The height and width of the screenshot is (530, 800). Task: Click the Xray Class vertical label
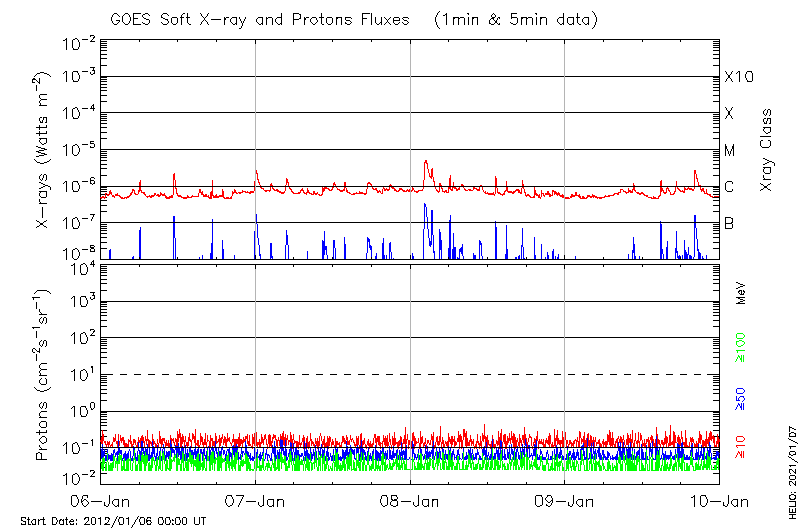pos(766,150)
